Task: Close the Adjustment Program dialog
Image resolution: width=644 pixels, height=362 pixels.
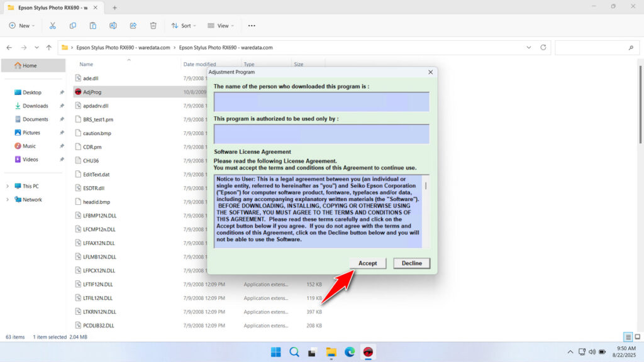Action: coord(430,72)
